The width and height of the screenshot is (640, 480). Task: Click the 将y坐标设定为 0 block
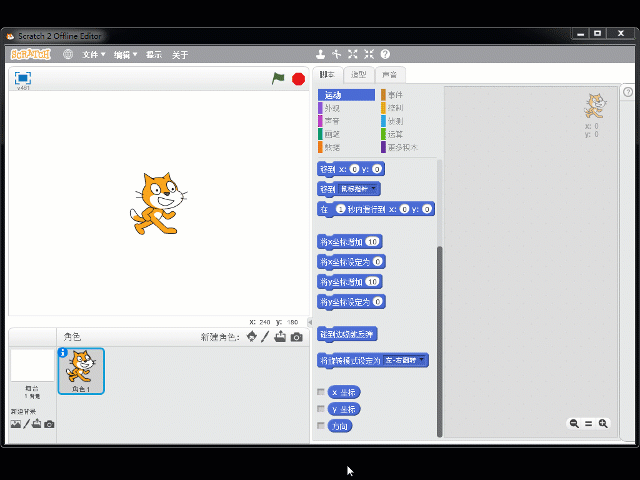pyautogui.click(x=351, y=302)
